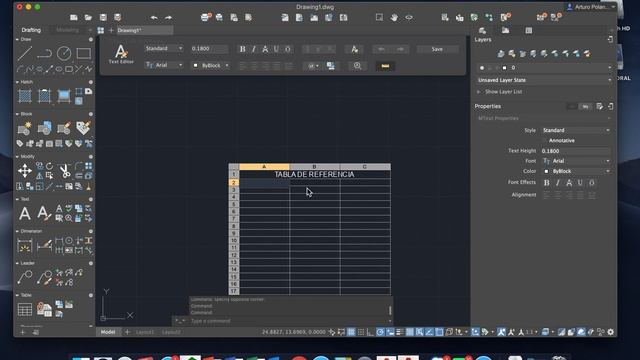Select the Drawing1 document tab
This screenshot has height=360, width=640.
tap(144, 30)
